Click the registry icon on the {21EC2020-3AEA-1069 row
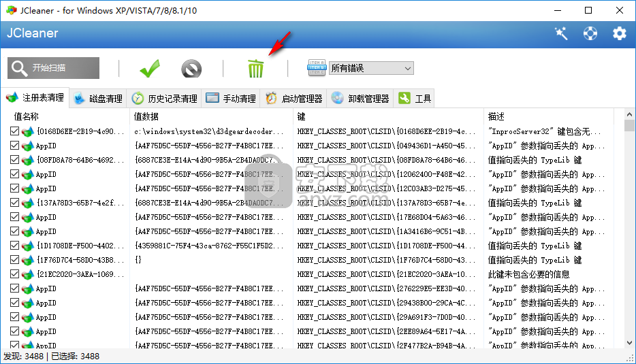 (x=27, y=274)
